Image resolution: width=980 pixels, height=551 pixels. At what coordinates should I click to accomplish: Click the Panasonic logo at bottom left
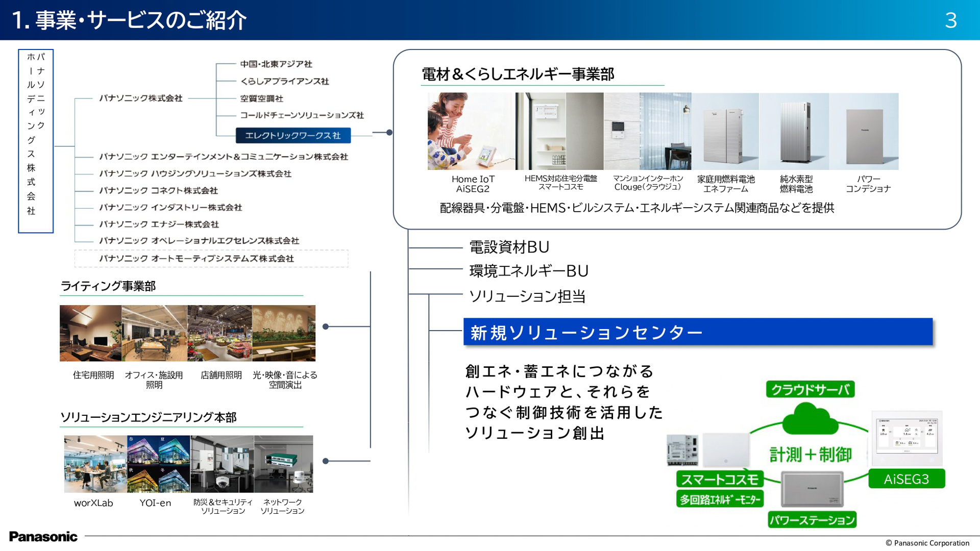(44, 537)
